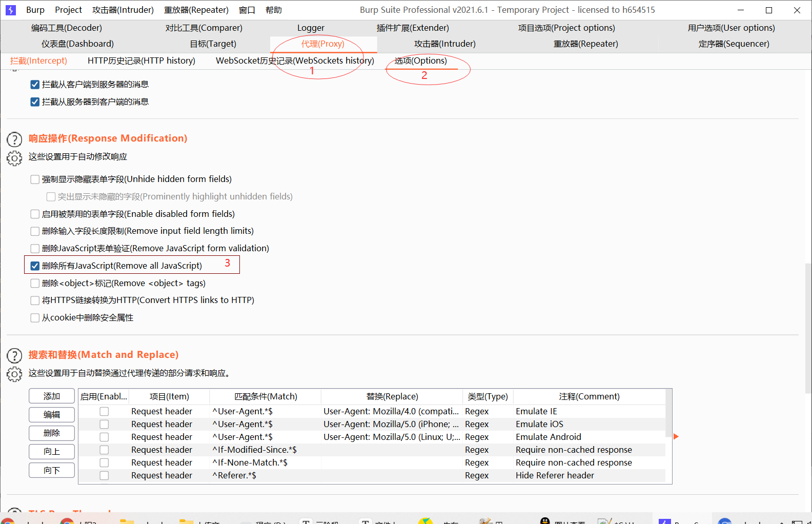Enable the Emulate Android rule checkbox
The width and height of the screenshot is (812, 524).
104,437
